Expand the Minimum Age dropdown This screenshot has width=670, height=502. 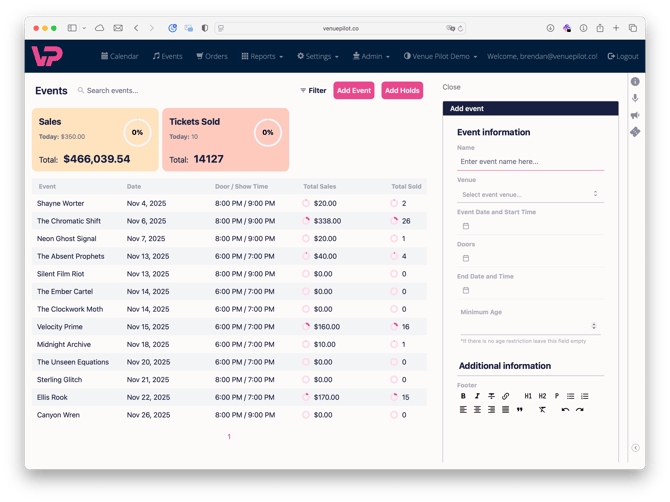click(529, 326)
